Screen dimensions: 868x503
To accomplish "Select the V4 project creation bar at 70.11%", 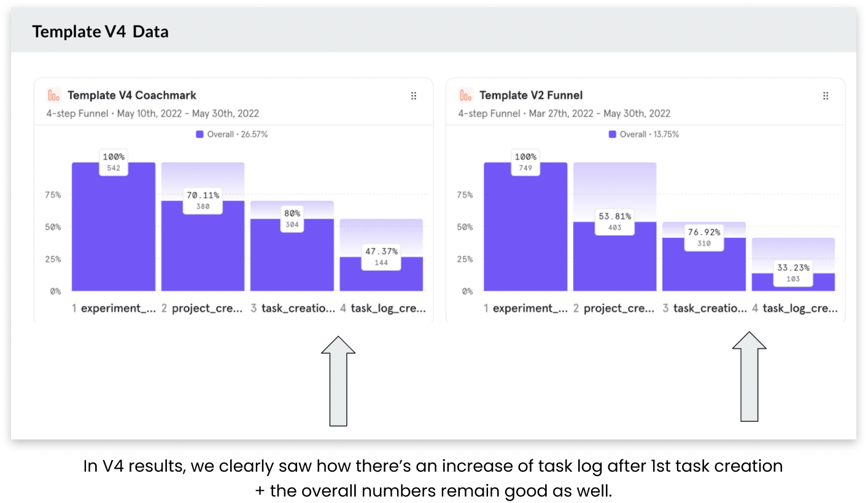I will coord(203,252).
